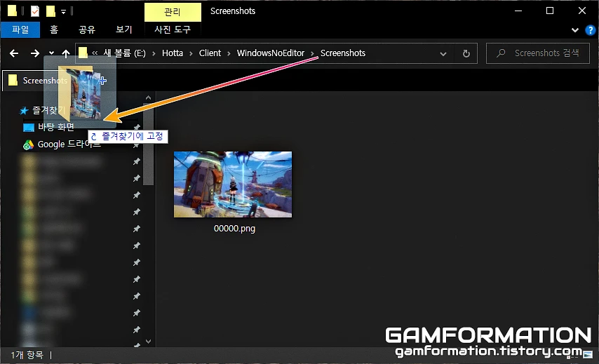Expand chevron after WindowsNoEditor breadcrumb
Screen dimensions: 599x364
pyautogui.click(x=312, y=53)
